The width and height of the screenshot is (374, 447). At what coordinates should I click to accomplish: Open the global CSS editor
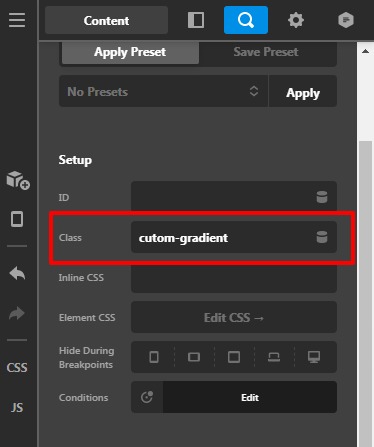17,367
